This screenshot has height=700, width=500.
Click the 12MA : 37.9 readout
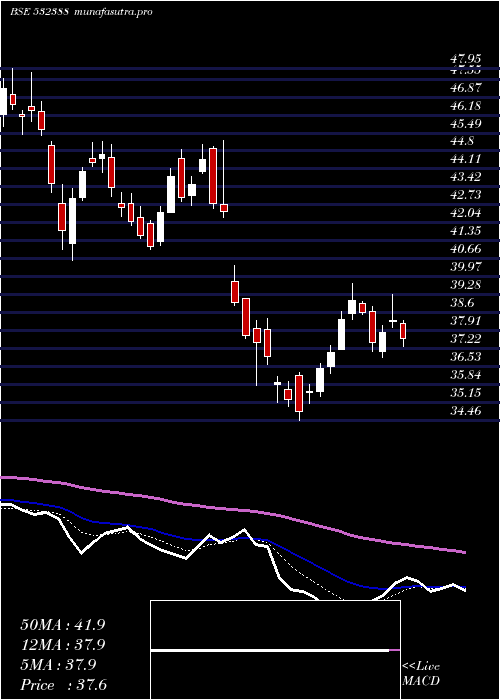[62, 645]
